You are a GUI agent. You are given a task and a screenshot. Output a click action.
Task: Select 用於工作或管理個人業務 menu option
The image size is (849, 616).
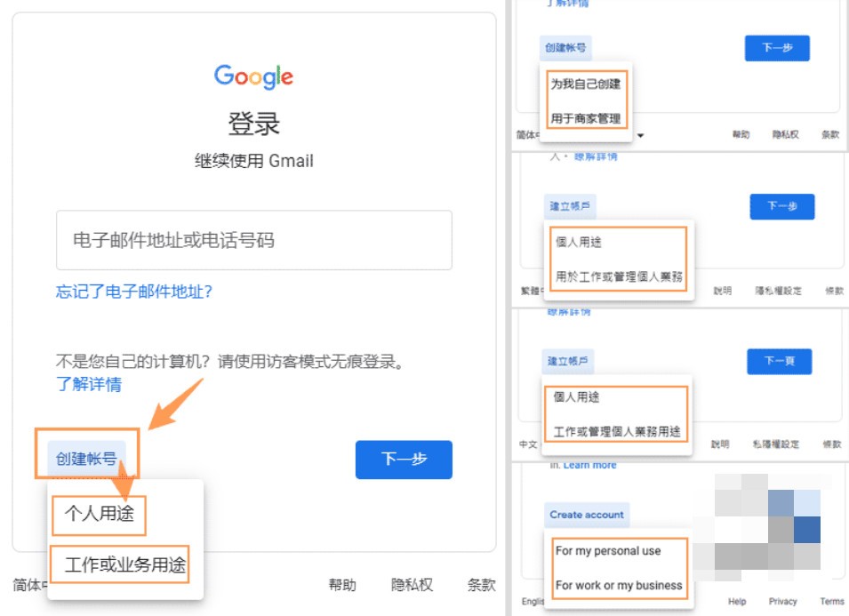[619, 276]
